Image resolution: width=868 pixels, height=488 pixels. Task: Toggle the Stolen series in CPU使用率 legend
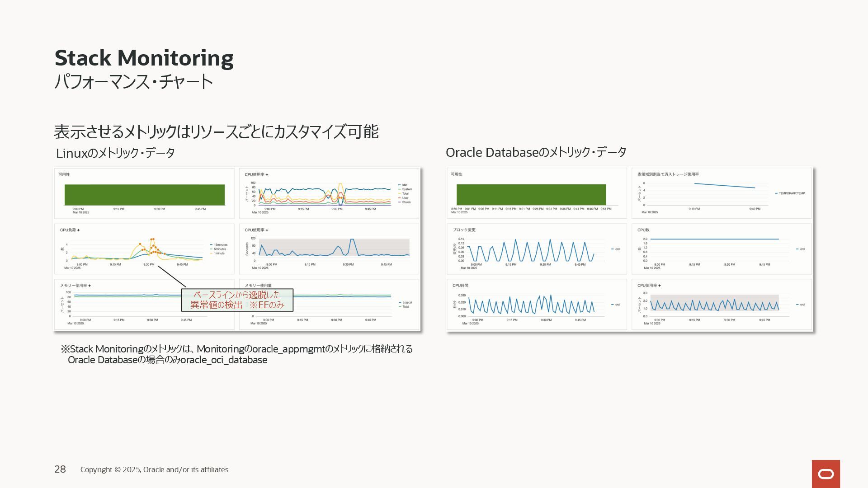coord(405,202)
